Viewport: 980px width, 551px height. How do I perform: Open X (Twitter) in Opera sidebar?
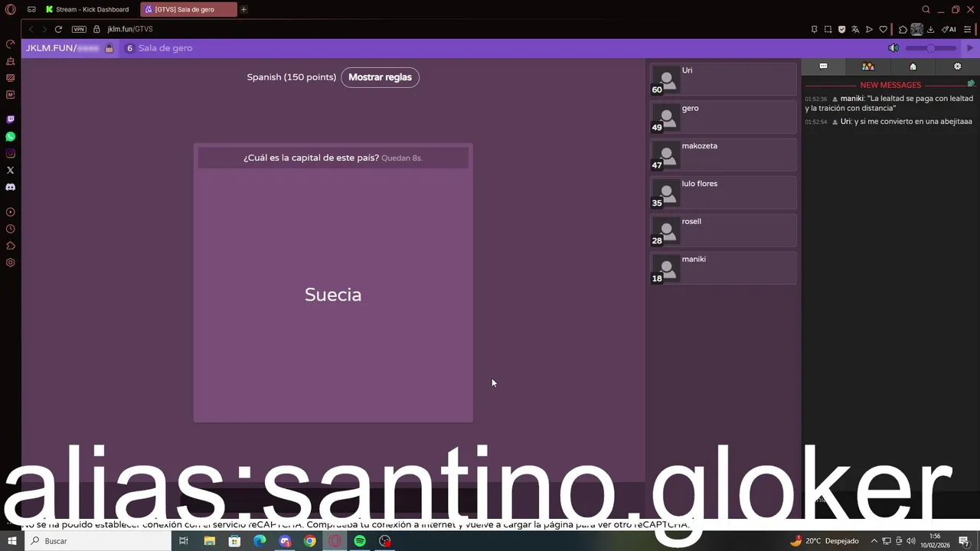tap(10, 170)
